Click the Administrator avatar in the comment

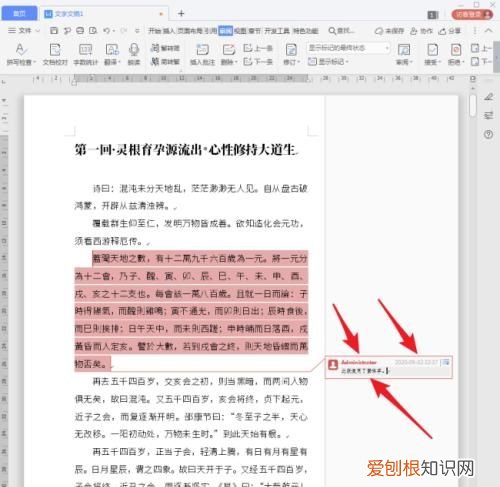333,364
